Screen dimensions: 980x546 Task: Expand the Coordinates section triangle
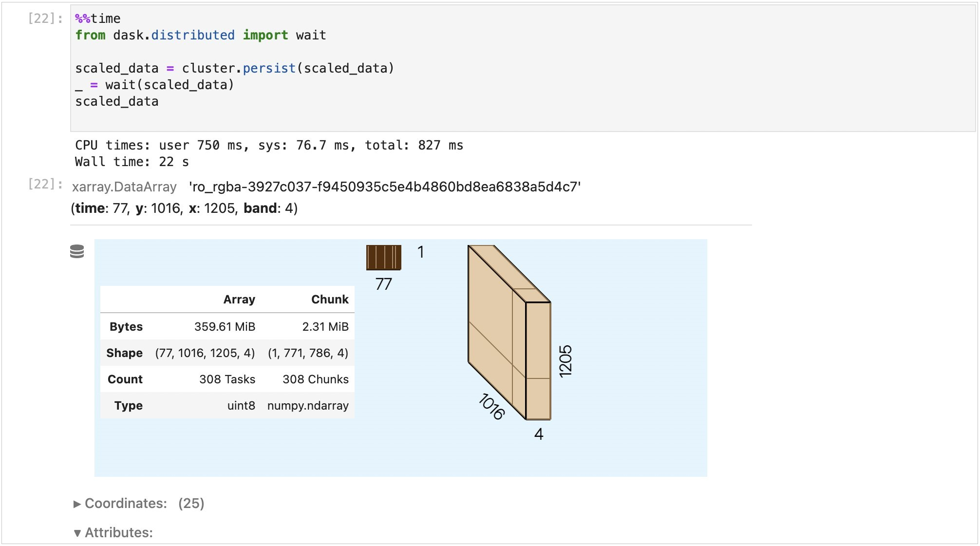(77, 504)
